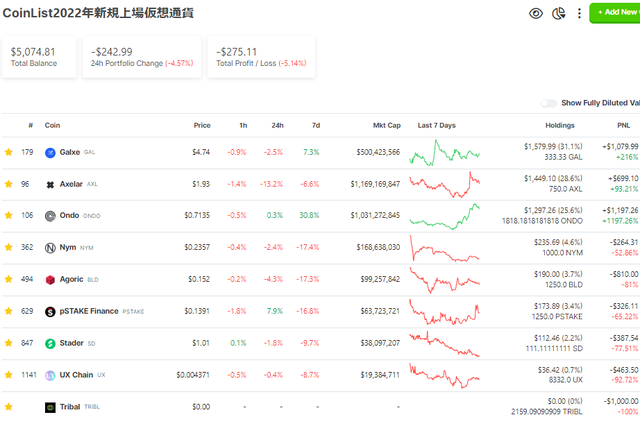Screen dimensions: 640x424
Task: Sort by the # rank column header
Action: [31, 125]
